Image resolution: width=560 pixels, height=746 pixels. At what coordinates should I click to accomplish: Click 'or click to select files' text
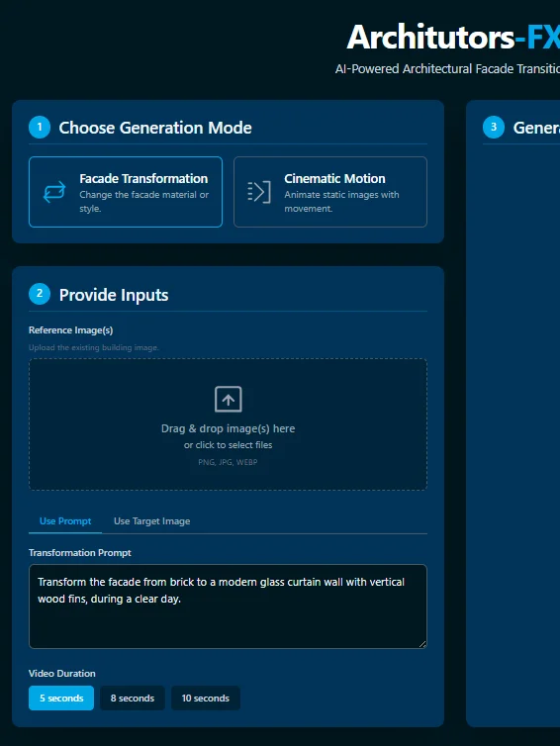coord(228,445)
